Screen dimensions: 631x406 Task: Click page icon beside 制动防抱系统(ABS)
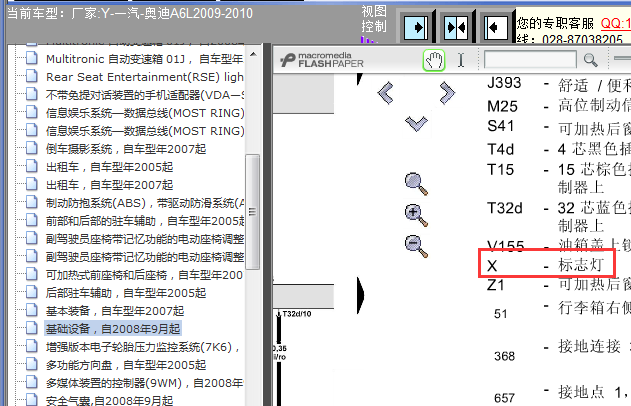click(x=32, y=202)
